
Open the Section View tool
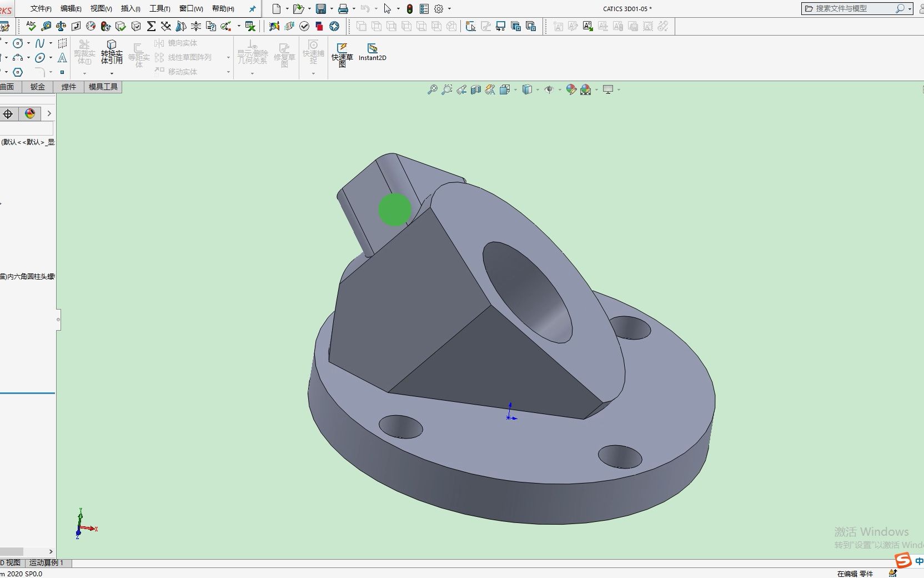[475, 89]
